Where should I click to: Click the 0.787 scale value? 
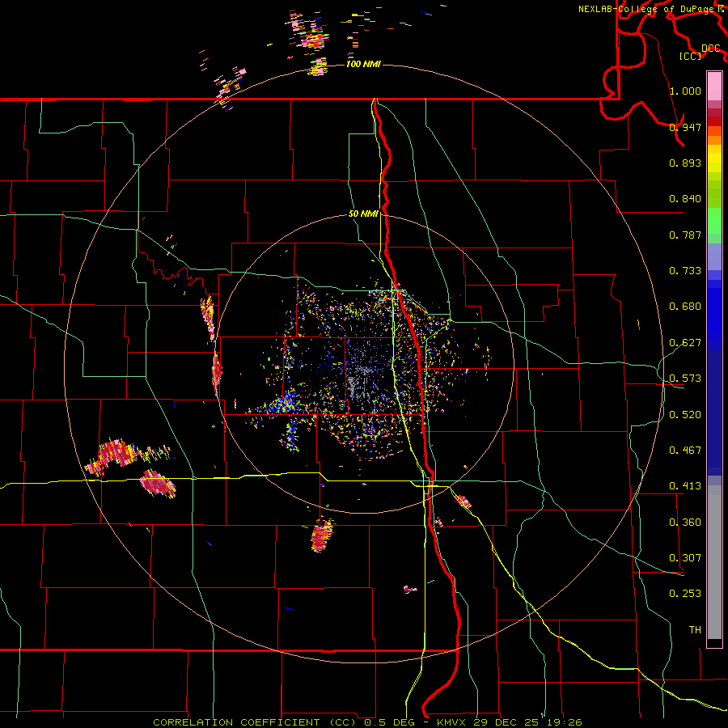click(685, 235)
